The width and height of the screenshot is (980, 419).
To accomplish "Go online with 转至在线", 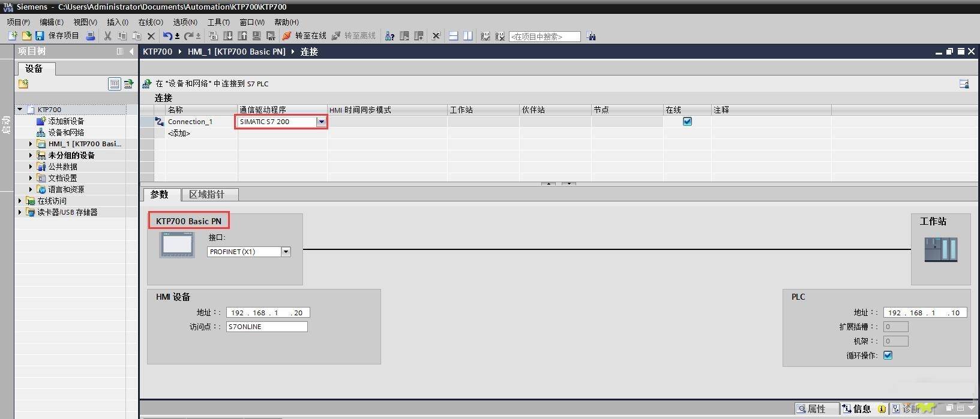I will (304, 36).
